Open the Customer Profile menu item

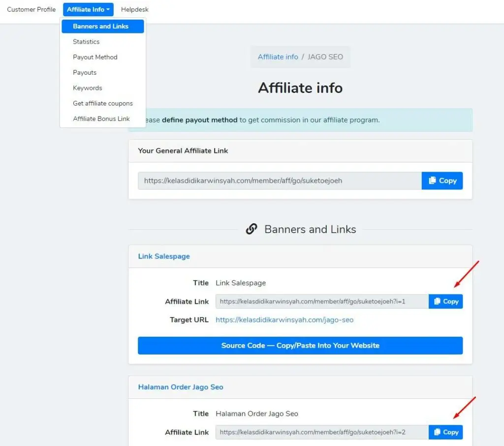click(31, 10)
